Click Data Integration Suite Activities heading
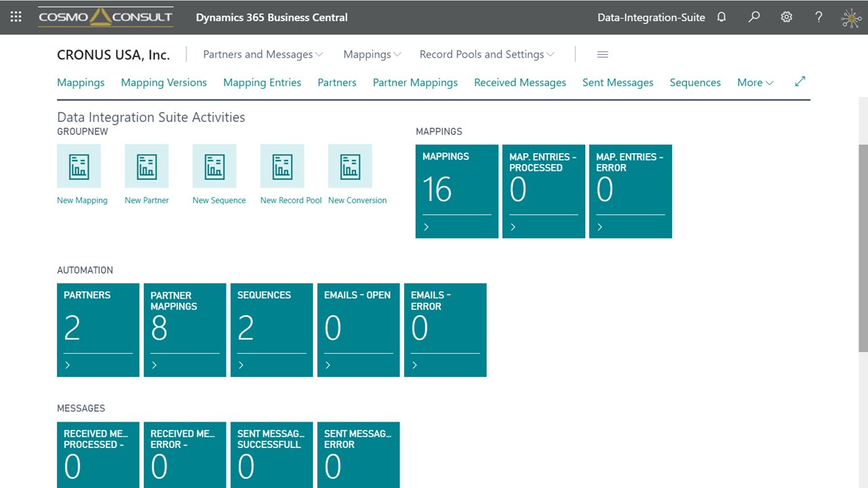Image resolution: width=868 pixels, height=488 pixels. point(151,117)
